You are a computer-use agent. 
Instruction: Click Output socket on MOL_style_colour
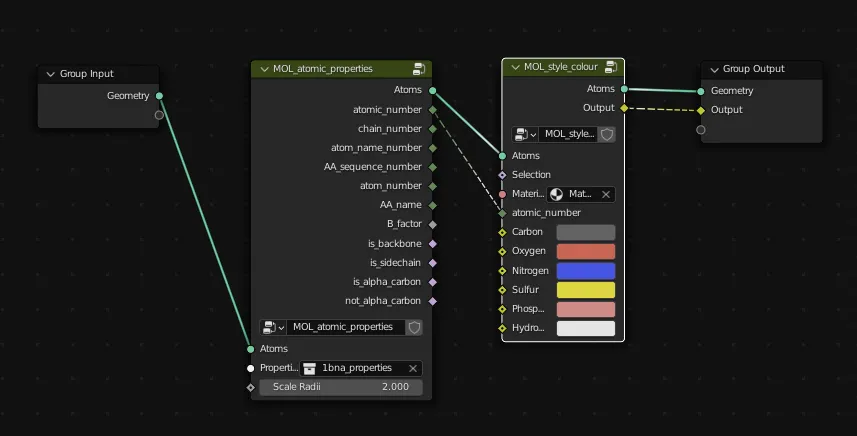(624, 108)
